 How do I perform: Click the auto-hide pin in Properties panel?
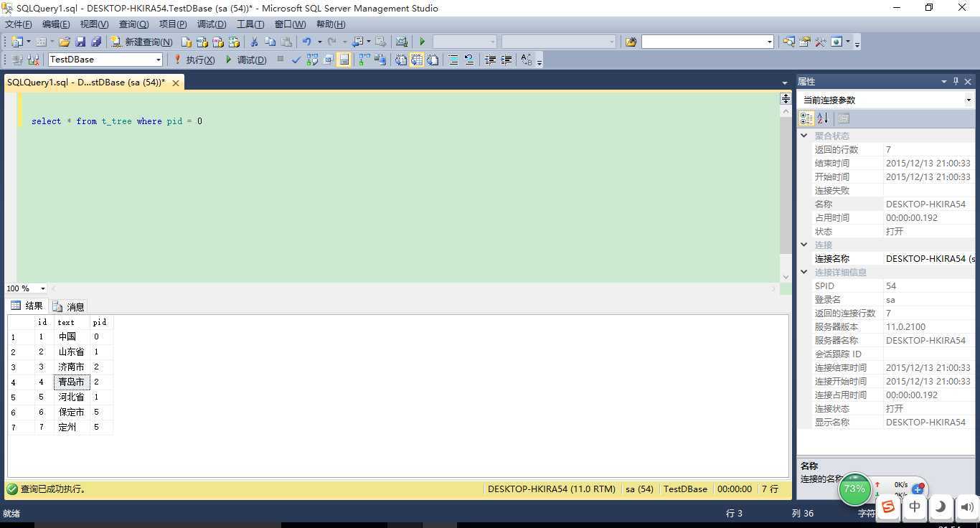(956, 82)
